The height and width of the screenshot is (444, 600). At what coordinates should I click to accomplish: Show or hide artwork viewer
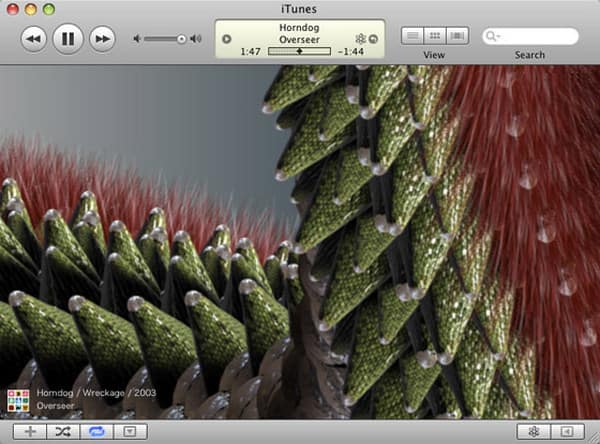[x=130, y=432]
